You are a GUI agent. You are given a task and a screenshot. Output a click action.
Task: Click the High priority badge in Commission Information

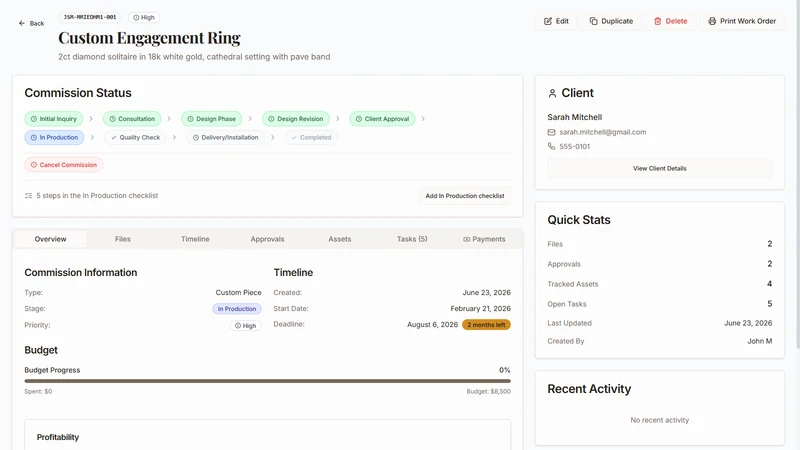click(x=245, y=326)
